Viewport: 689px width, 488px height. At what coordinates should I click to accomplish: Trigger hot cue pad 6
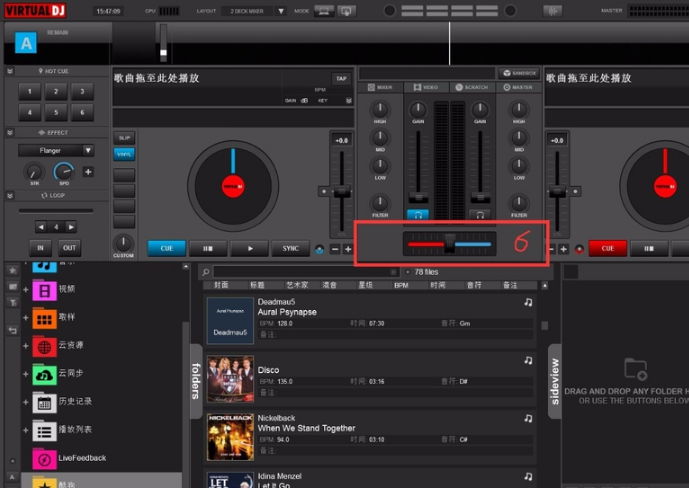[82, 112]
